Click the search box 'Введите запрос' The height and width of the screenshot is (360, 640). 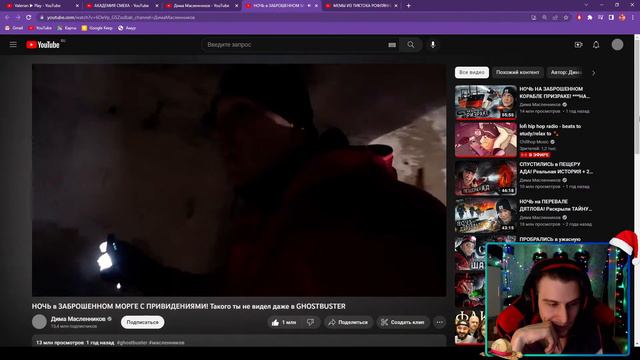(x=294, y=44)
